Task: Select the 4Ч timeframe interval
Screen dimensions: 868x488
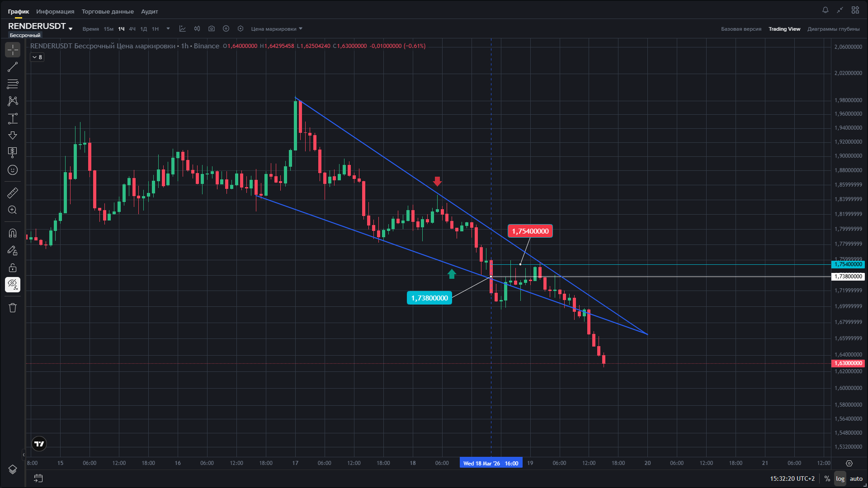Action: click(x=132, y=29)
